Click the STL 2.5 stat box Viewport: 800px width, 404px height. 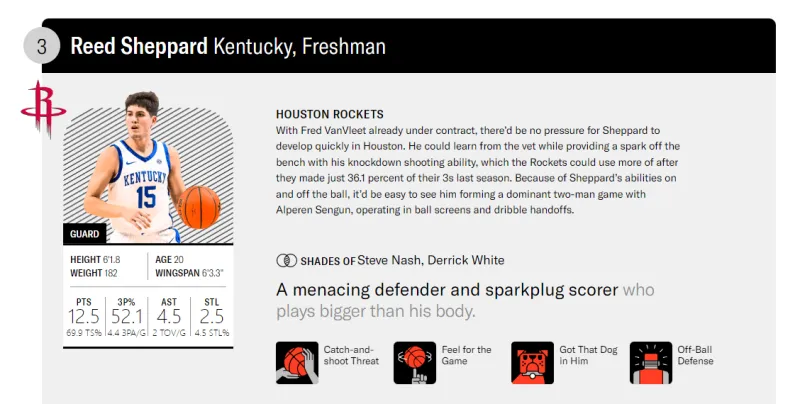210,316
